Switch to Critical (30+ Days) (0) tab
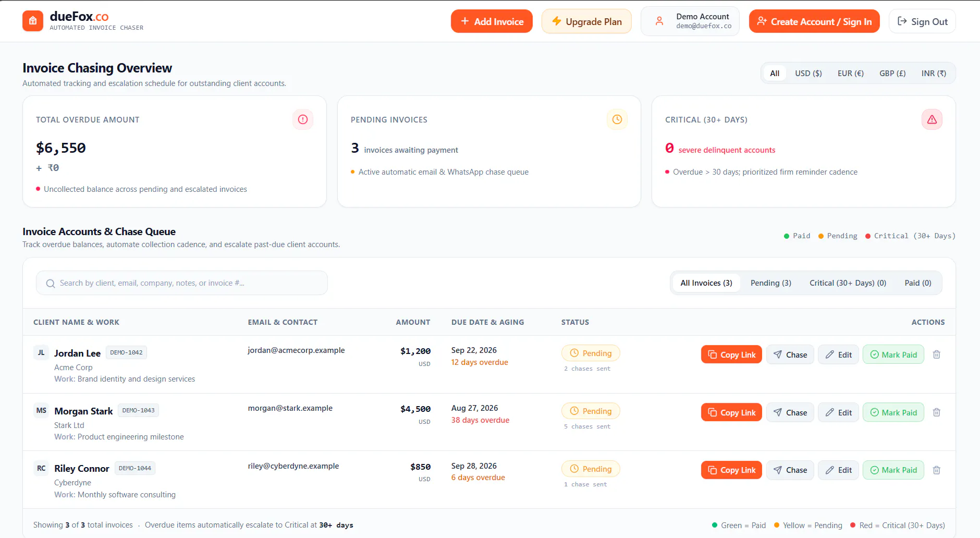This screenshot has width=980, height=538. (x=848, y=283)
